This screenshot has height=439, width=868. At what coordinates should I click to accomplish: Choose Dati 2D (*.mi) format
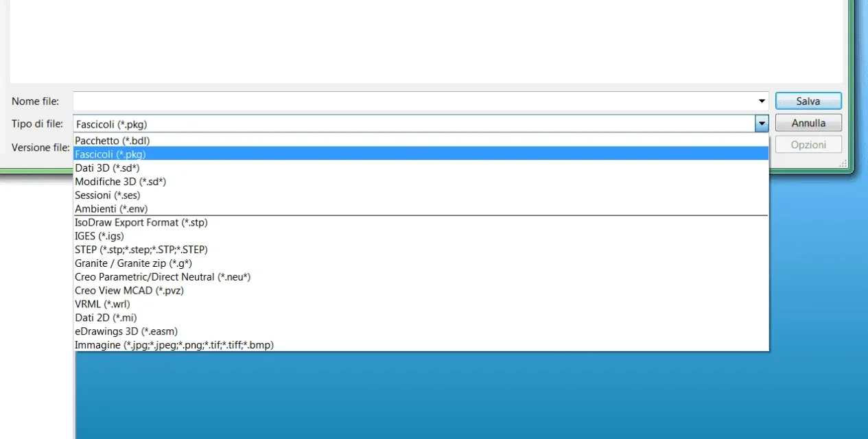click(x=106, y=318)
